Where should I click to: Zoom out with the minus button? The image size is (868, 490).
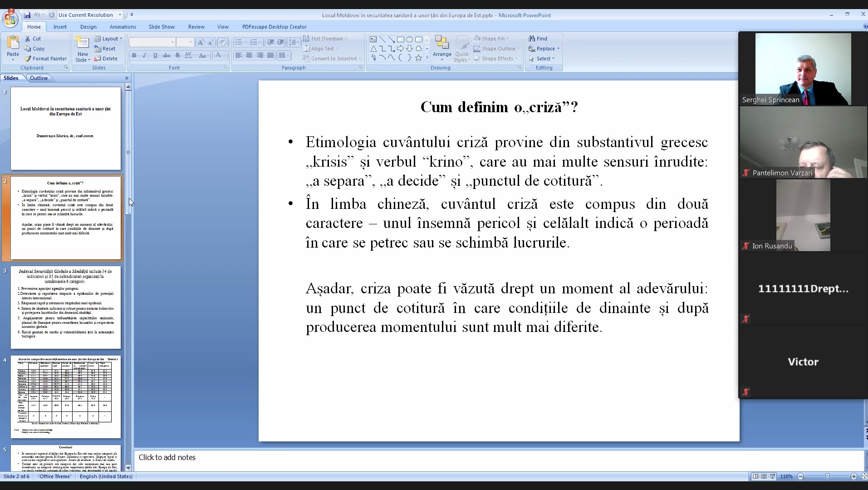pyautogui.click(x=800, y=476)
